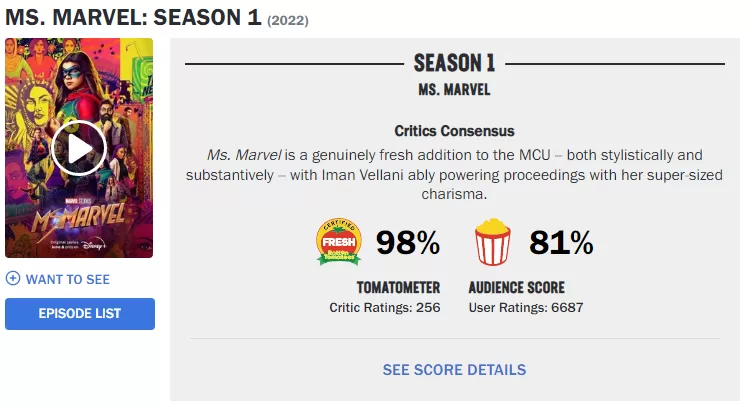Viewport: 749px width, 406px height.
Task: Click the 81% audience score
Action: pyautogui.click(x=561, y=243)
